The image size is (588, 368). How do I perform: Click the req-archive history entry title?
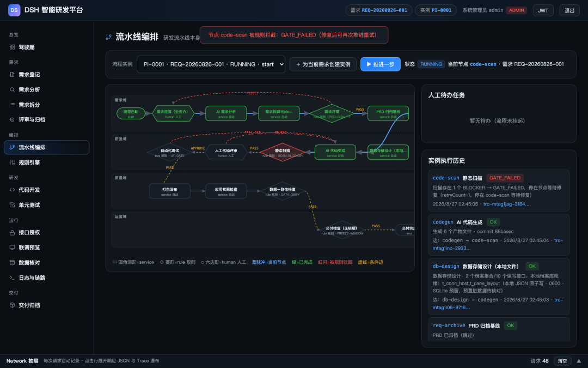466,325
